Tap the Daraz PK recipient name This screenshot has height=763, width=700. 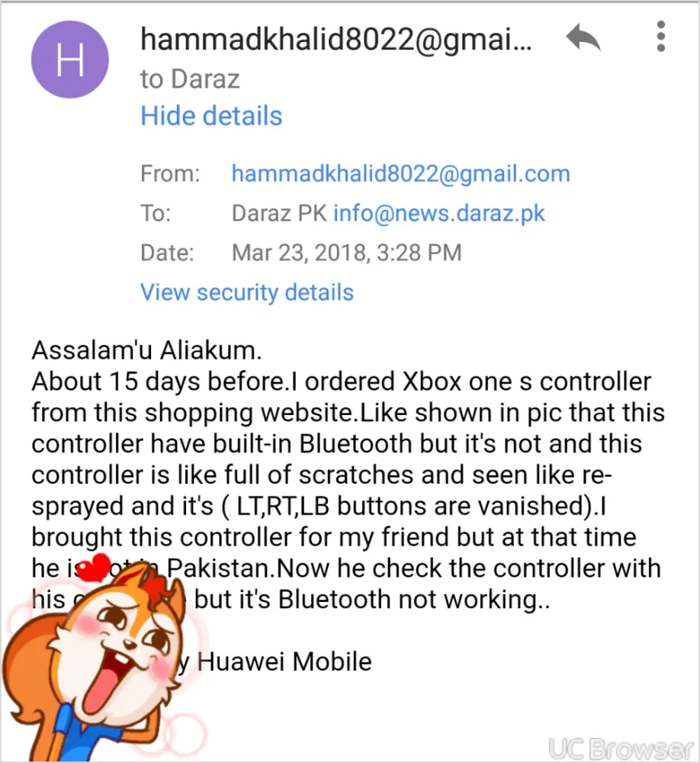[279, 213]
